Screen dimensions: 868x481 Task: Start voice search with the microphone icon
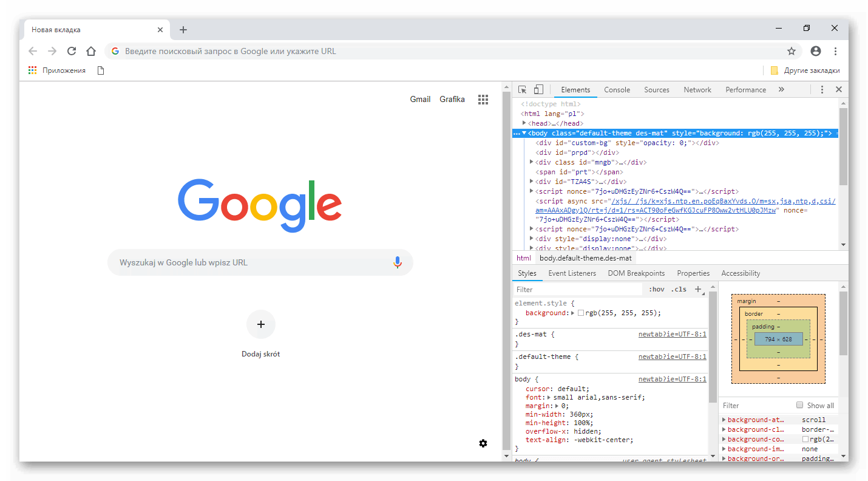coord(398,262)
